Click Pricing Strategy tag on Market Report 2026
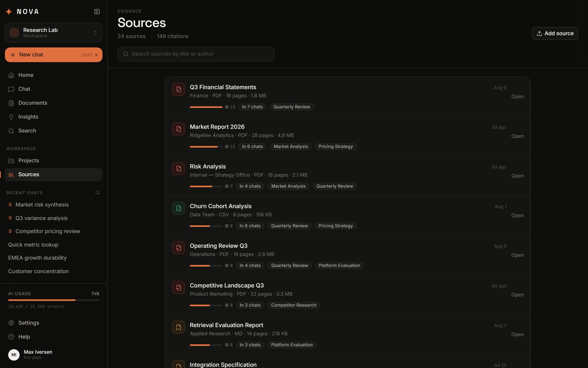588x368 pixels. tap(336, 147)
